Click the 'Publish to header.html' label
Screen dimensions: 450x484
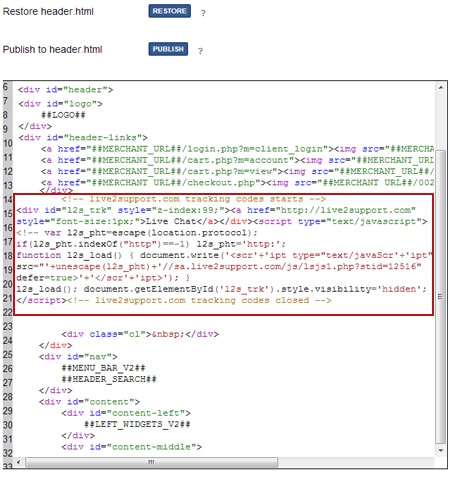click(52, 49)
